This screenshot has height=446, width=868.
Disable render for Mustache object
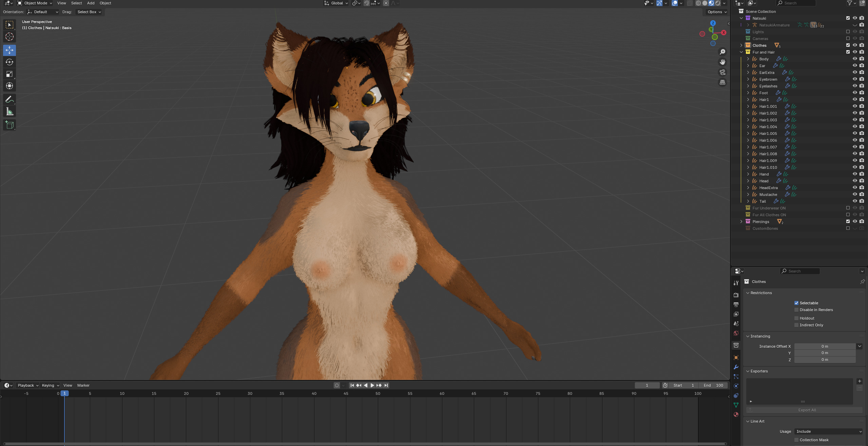point(862,194)
